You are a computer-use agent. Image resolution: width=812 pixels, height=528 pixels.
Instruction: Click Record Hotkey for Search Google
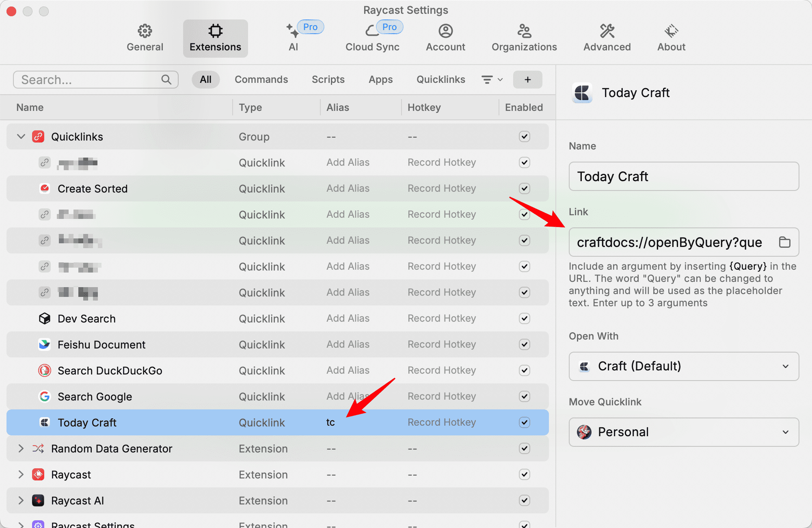coord(442,396)
